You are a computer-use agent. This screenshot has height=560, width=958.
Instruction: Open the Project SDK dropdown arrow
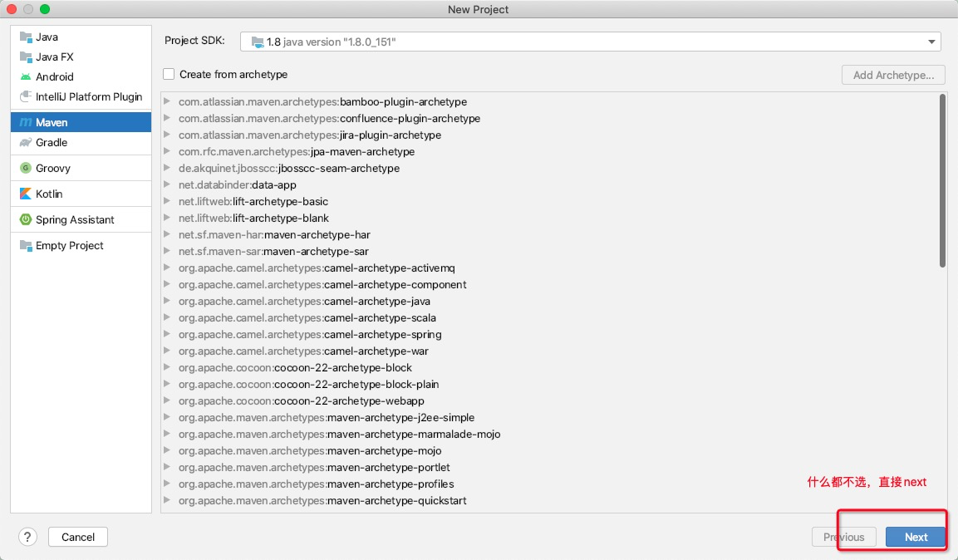point(931,42)
